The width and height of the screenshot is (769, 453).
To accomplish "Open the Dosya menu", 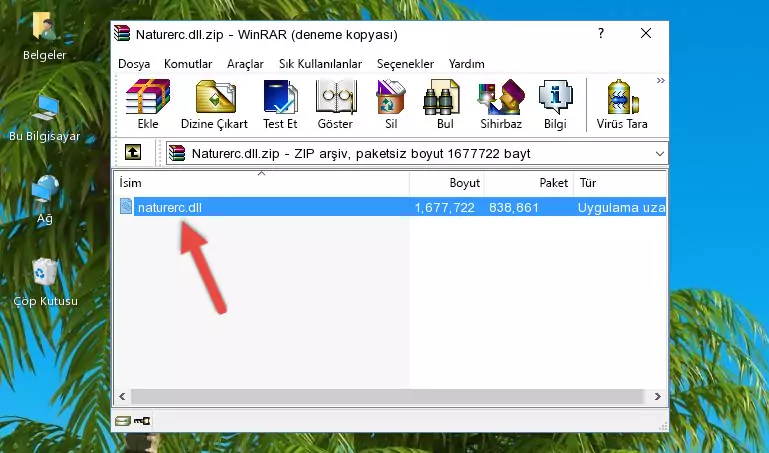I will coord(134,64).
